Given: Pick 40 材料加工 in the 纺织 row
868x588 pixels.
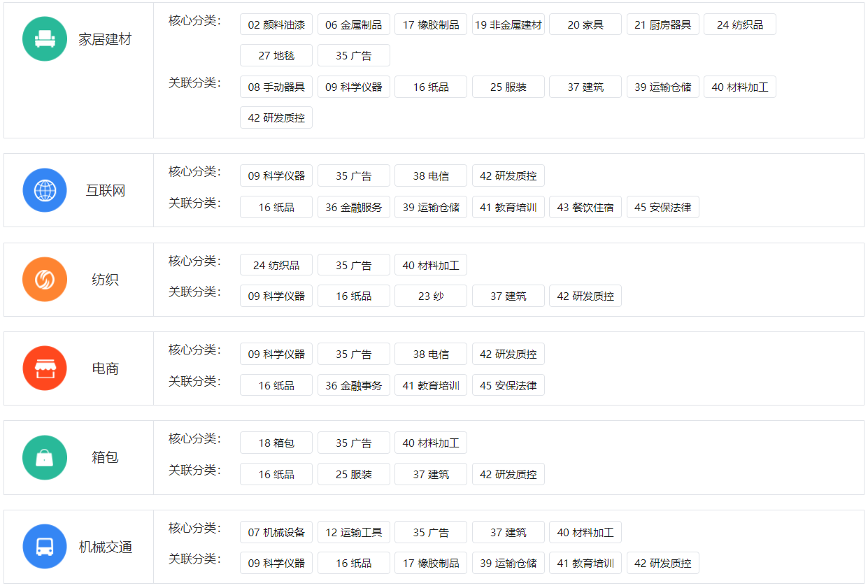Looking at the screenshot, I should (431, 265).
